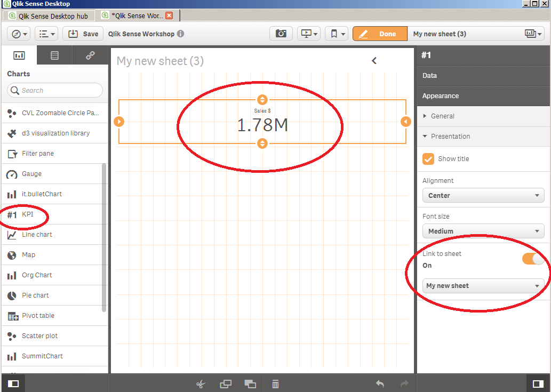Click the charts list scrollbar
The width and height of the screenshot is (551, 392).
(x=103, y=237)
